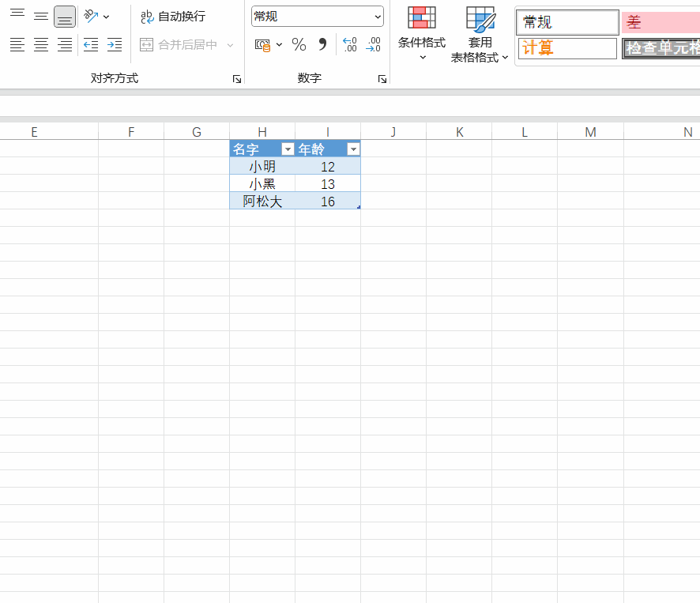Image resolution: width=700 pixels, height=603 pixels.
Task: Expand the 常规 number format combo box
Action: coord(377,17)
